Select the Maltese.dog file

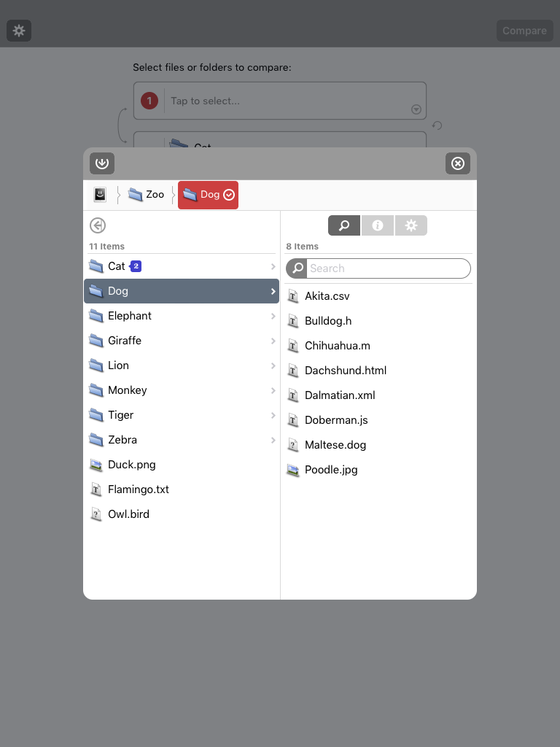coord(378,444)
